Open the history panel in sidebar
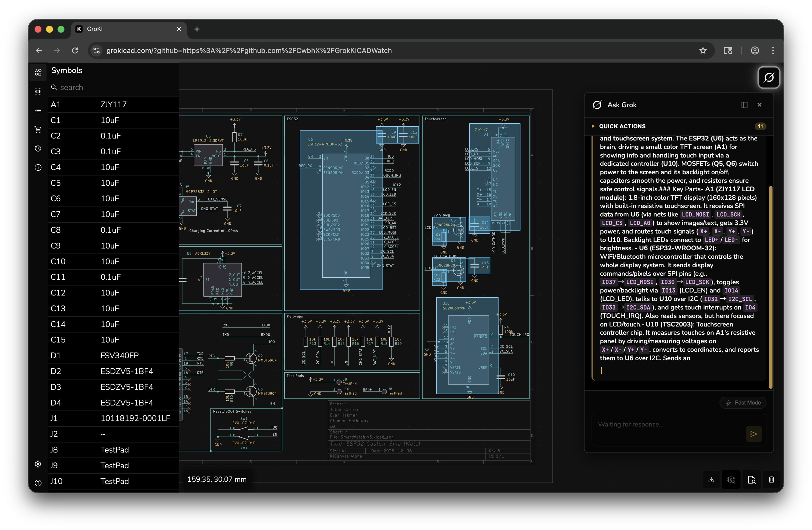The width and height of the screenshot is (812, 530). click(38, 148)
